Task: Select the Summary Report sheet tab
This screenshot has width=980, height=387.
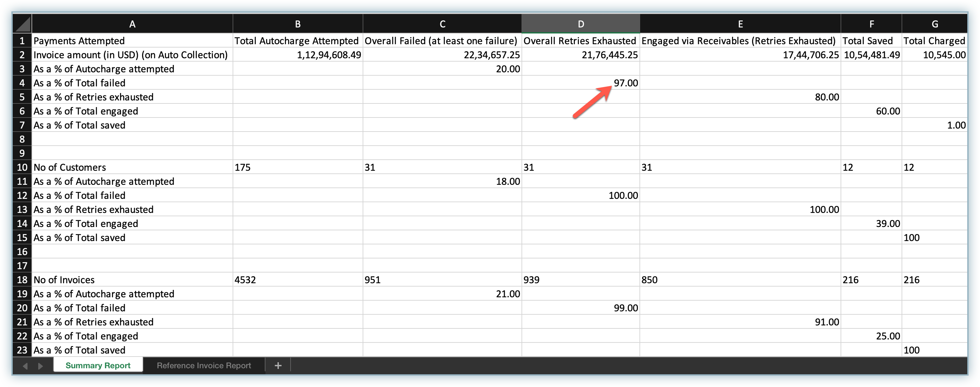Action: pos(98,365)
